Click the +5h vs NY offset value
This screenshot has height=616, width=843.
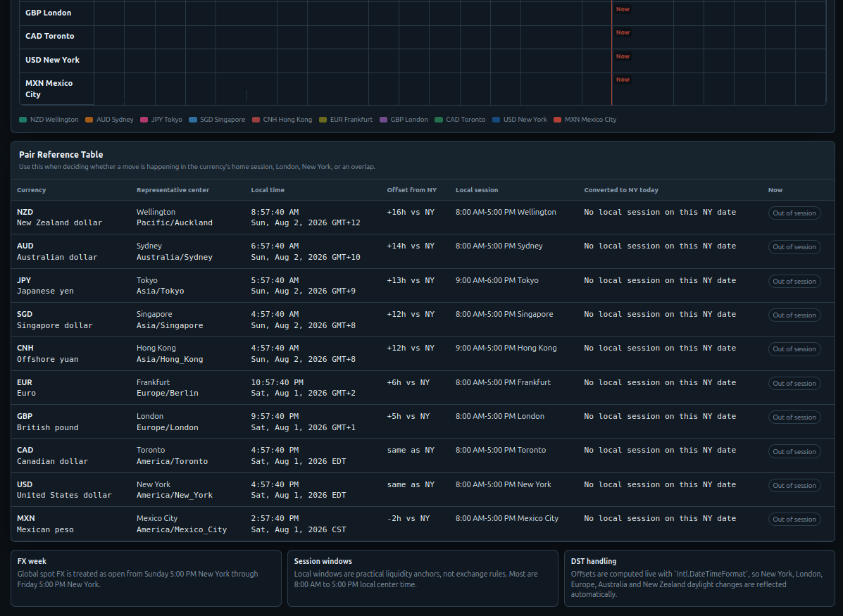pyautogui.click(x=408, y=417)
